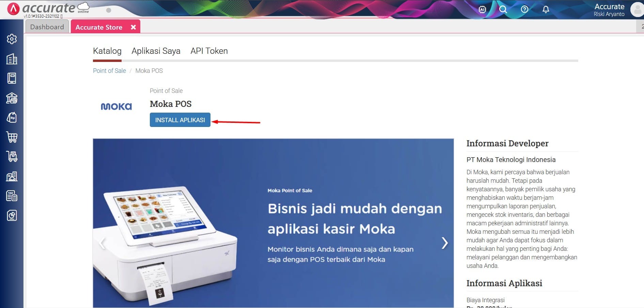
Task: Open the Inventory hand truck icon
Action: pos(12,157)
